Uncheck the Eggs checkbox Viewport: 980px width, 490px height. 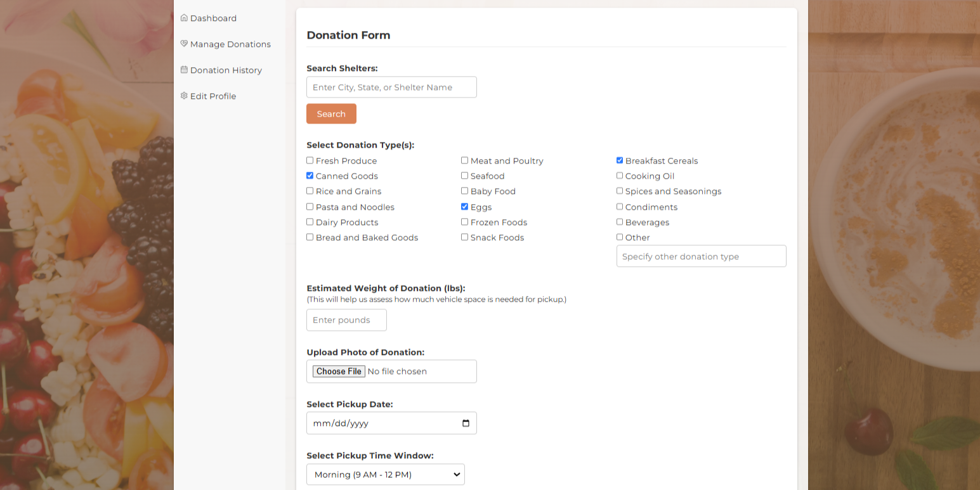(464, 206)
